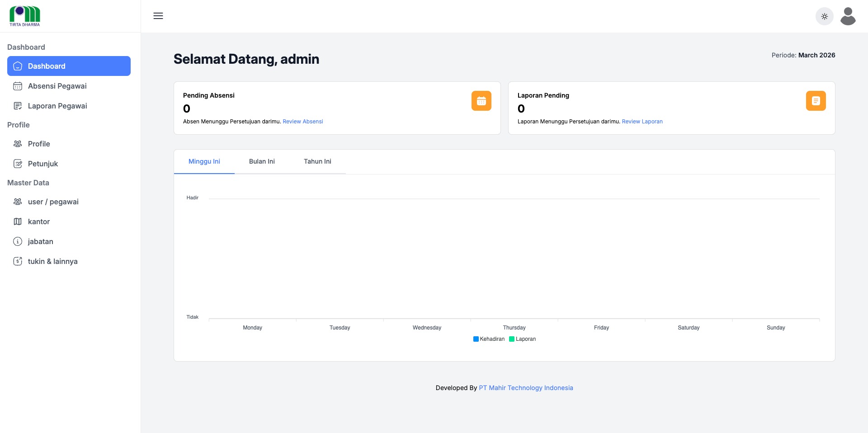Open user / pegawai master data
868x433 pixels.
click(x=53, y=202)
